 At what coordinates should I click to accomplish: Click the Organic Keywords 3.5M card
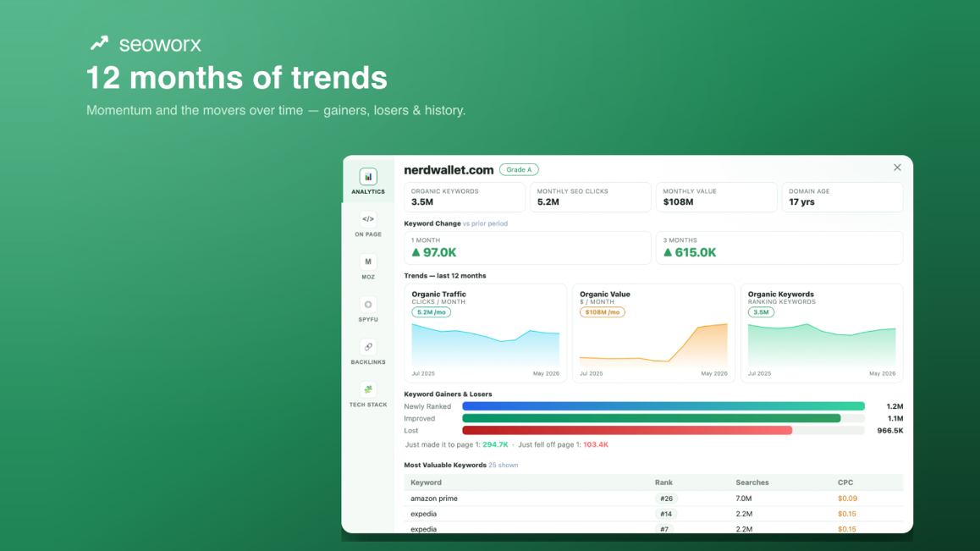click(465, 197)
